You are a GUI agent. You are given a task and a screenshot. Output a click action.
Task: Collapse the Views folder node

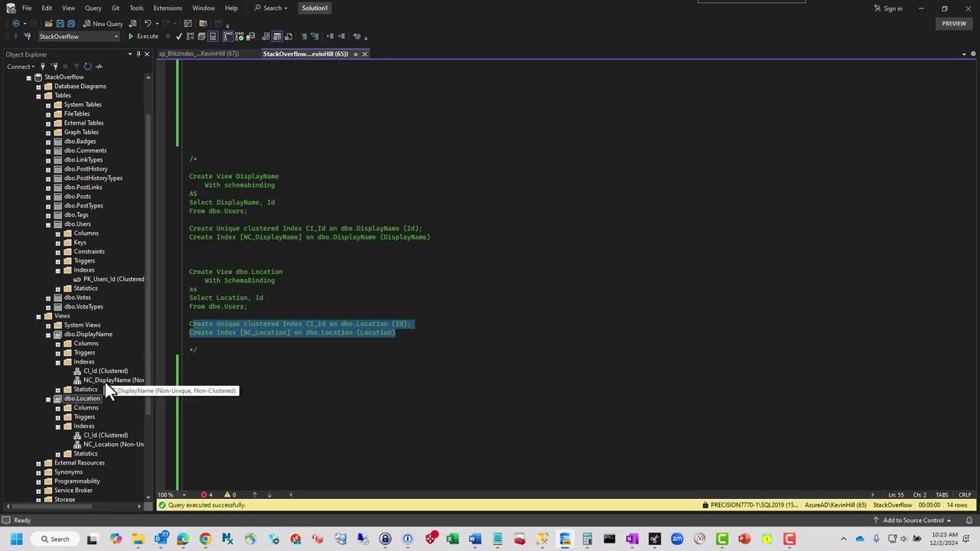tap(38, 315)
